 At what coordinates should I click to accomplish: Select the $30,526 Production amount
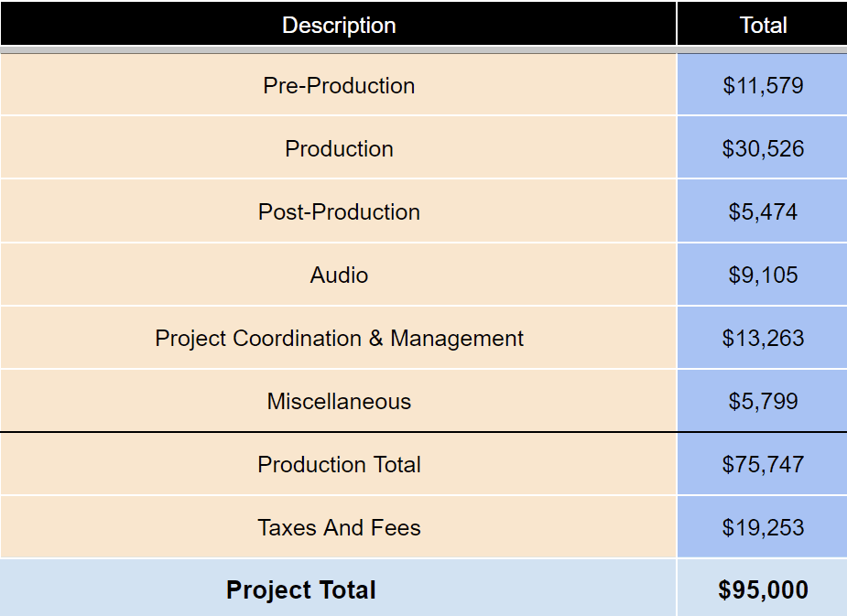pos(763,149)
